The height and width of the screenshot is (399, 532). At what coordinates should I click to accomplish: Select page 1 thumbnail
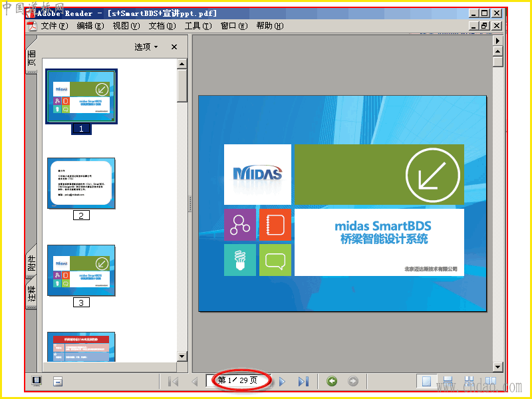click(x=81, y=96)
